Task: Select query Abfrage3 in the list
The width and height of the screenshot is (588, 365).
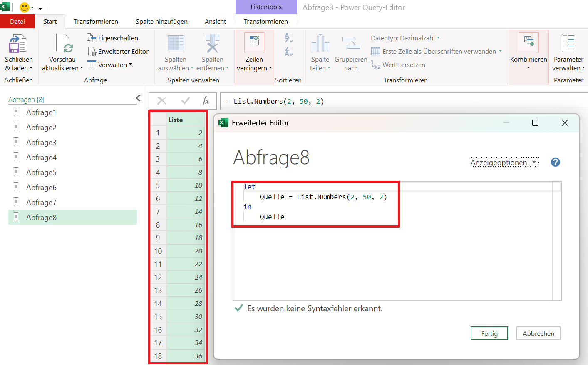Action: pyautogui.click(x=72, y=142)
